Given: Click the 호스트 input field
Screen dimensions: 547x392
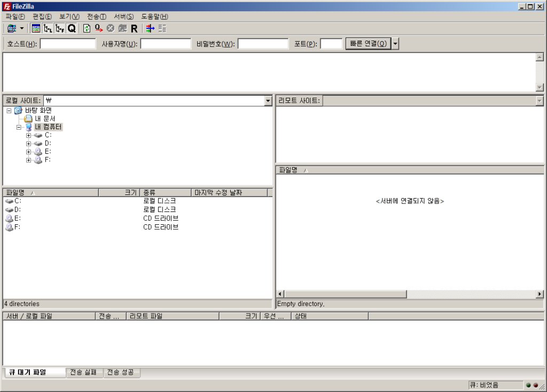Looking at the screenshot, I should [68, 44].
